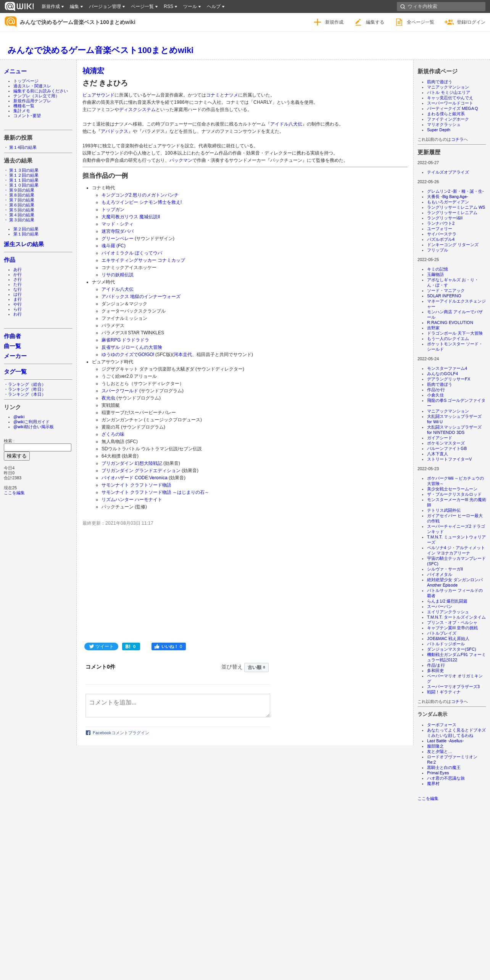Click the 検索する button
The height and width of the screenshot is (980, 490).
tap(17, 456)
